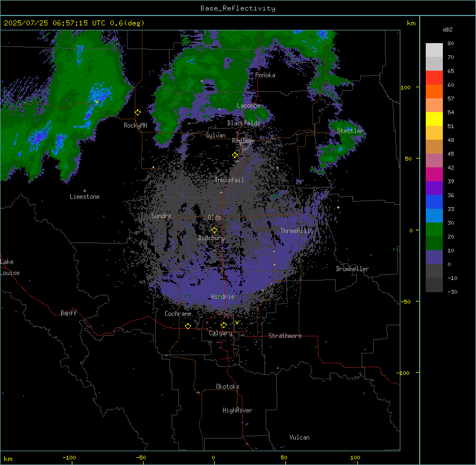Pick the indigo 0 dBZ legend swatch
476x465 pixels.
[434, 257]
